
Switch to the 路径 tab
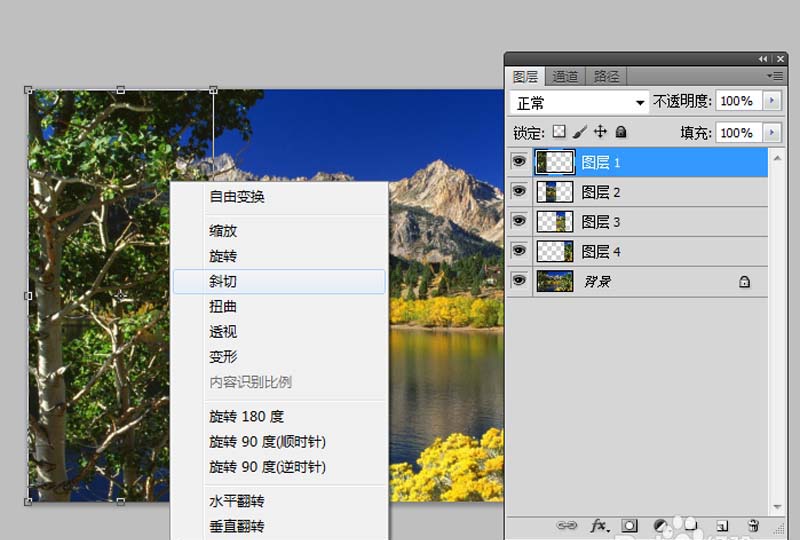click(606, 77)
